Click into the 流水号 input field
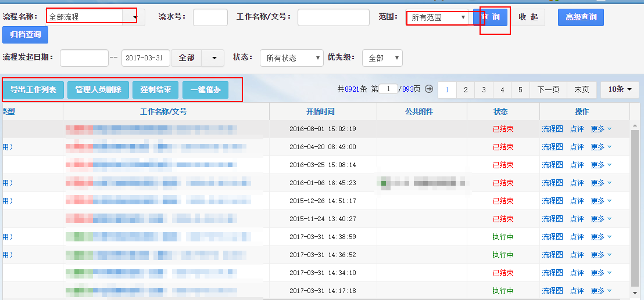The width and height of the screenshot is (644, 300). tap(210, 17)
